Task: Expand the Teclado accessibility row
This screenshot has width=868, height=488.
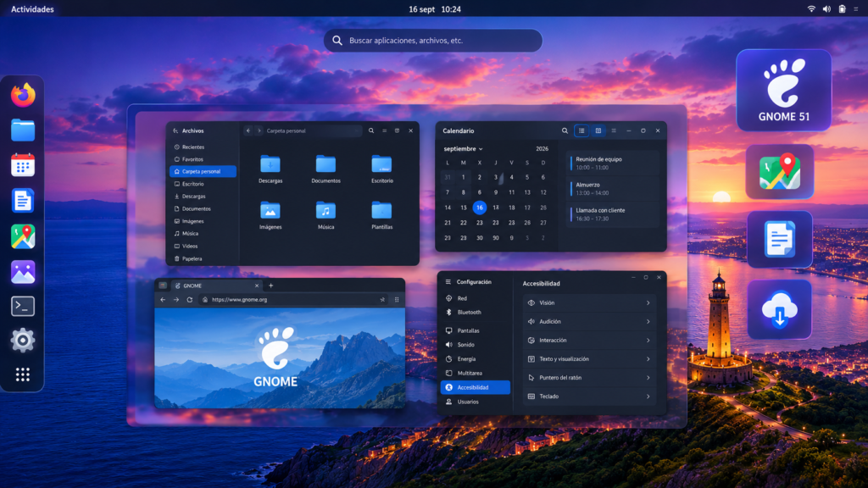Action: 590,396
